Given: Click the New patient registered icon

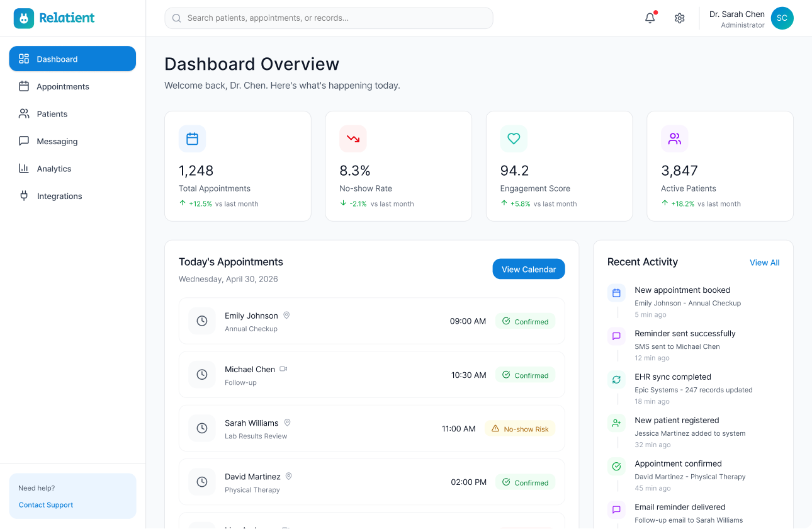Looking at the screenshot, I should tap(617, 423).
